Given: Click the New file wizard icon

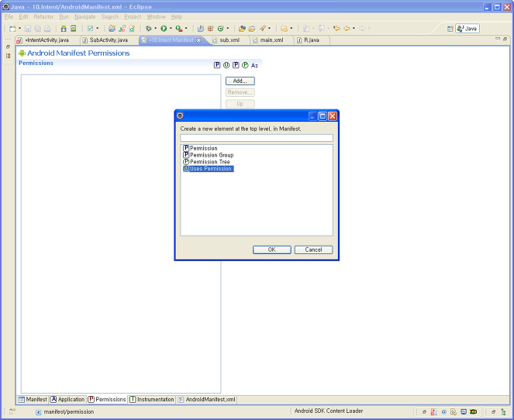Looking at the screenshot, I should pyautogui.click(x=12, y=29).
